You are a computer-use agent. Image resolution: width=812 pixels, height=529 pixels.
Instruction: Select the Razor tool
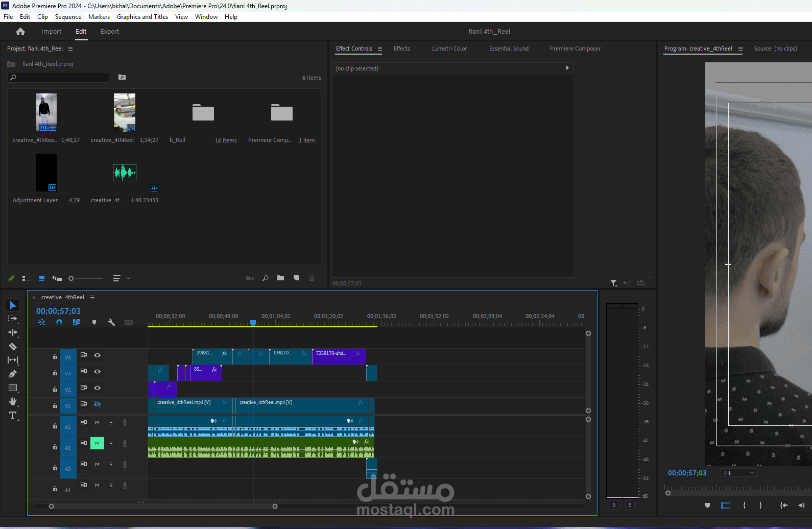13,346
